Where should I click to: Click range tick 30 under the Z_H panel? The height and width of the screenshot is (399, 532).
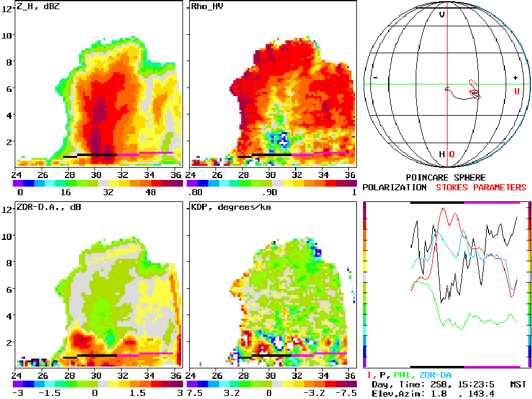(x=96, y=175)
